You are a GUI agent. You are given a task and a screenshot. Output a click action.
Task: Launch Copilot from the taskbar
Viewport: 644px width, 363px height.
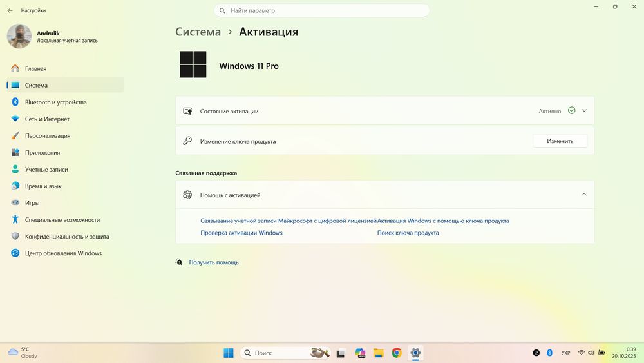(360, 353)
